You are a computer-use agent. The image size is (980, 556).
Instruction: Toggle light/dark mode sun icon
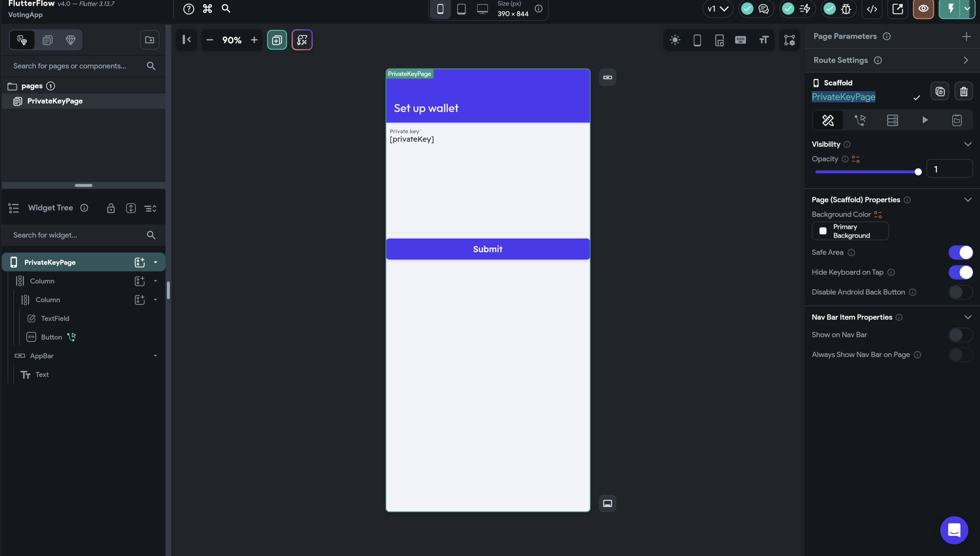click(675, 40)
